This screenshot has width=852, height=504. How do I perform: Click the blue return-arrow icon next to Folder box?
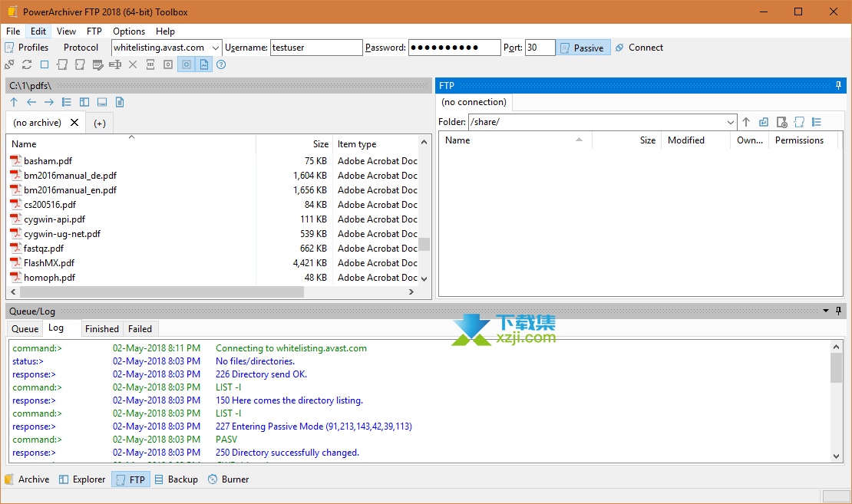pyautogui.click(x=764, y=122)
